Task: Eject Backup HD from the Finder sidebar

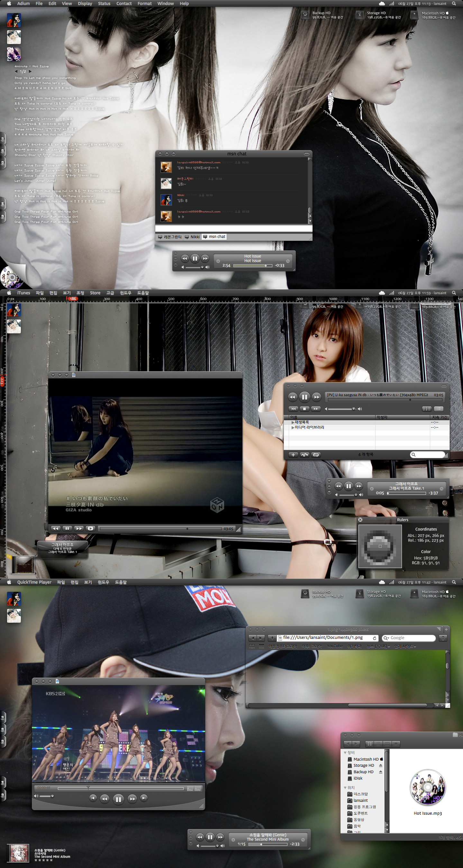Action: (x=381, y=772)
